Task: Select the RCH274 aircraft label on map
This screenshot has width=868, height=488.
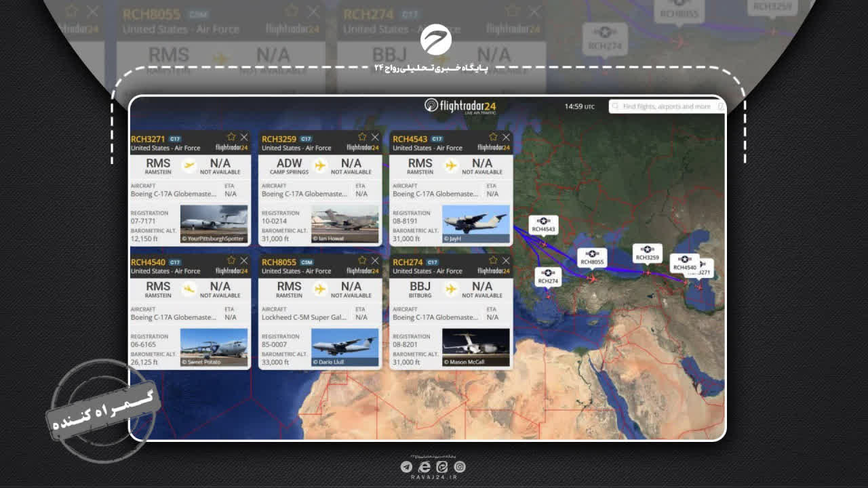Action: (548, 277)
